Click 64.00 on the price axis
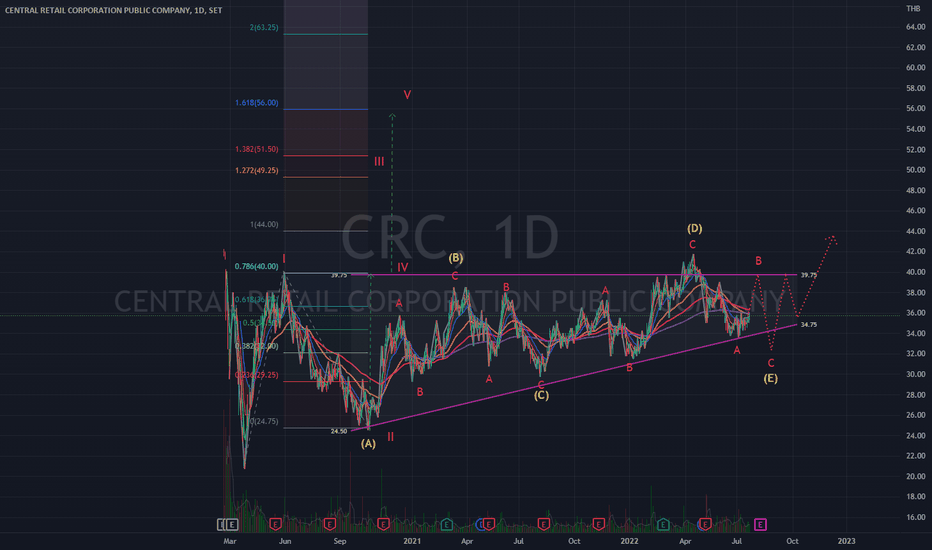This screenshot has width=932, height=550. coord(915,27)
